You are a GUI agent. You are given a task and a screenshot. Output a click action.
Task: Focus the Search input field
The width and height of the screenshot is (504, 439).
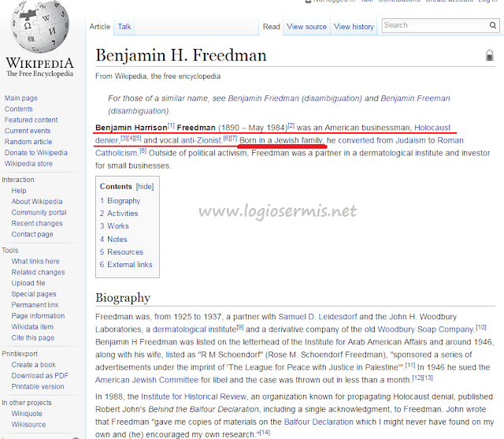click(x=435, y=25)
